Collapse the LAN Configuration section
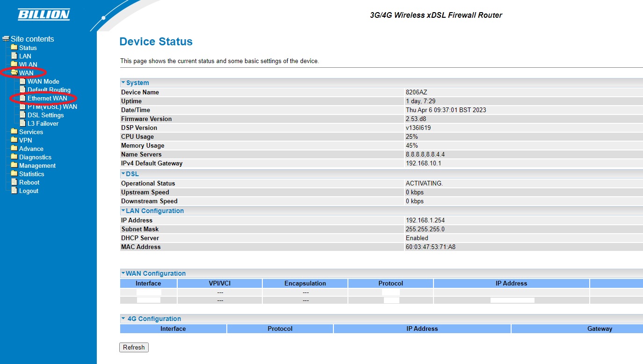Screen dimensions: 643x364 (x=123, y=211)
